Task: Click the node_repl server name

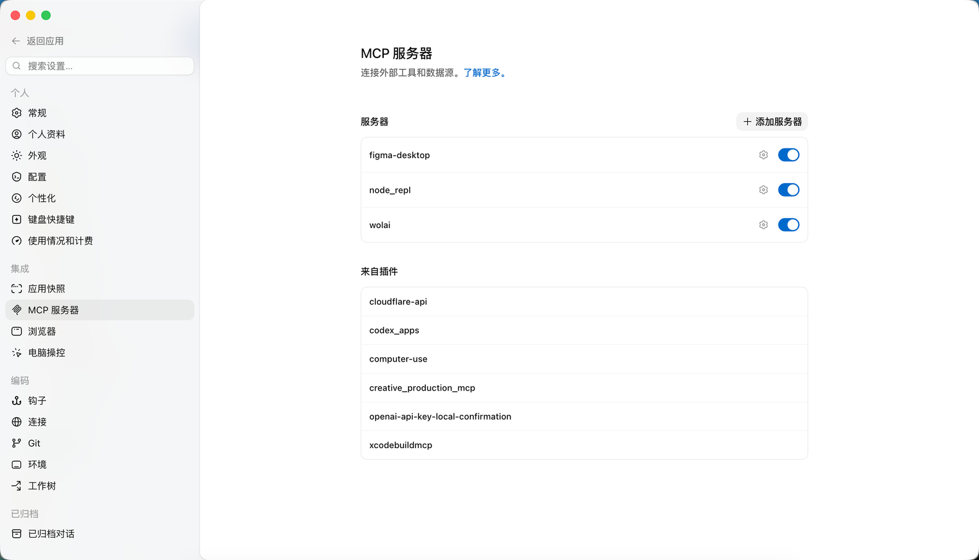Action: [390, 190]
